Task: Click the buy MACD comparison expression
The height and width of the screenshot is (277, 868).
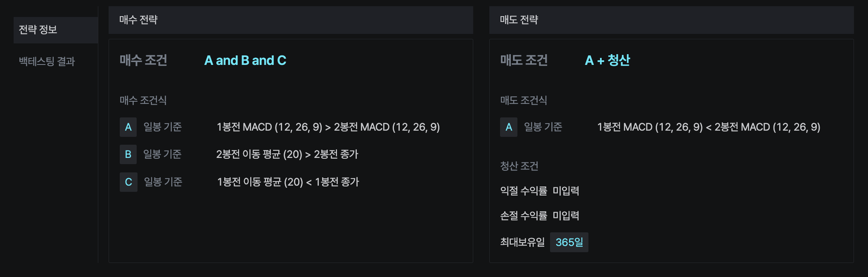Action: click(328, 127)
